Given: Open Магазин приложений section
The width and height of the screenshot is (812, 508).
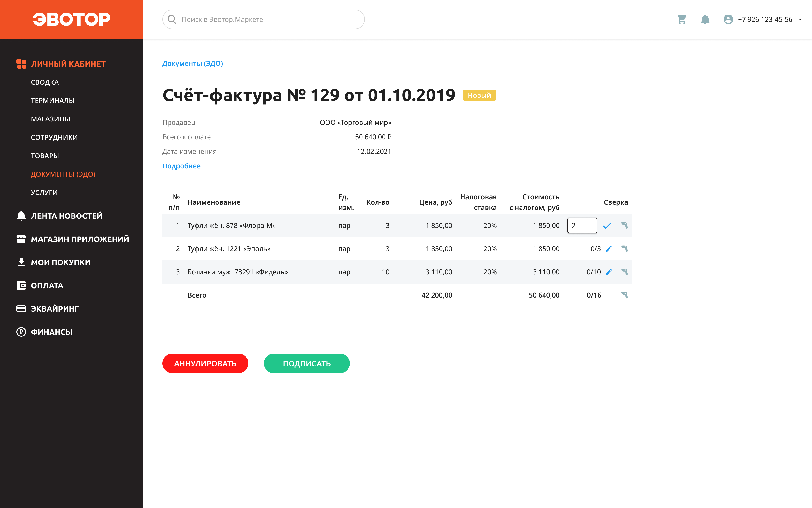Looking at the screenshot, I should pyautogui.click(x=80, y=239).
